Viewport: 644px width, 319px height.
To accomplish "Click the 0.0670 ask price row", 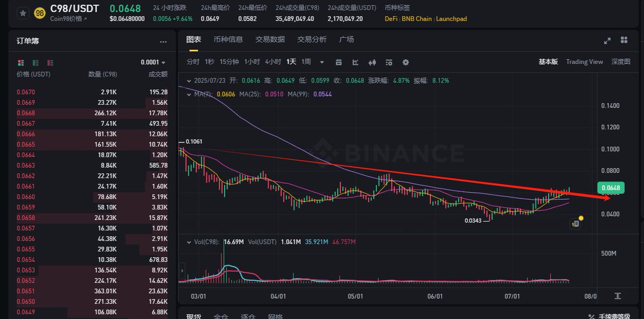I will [x=92, y=92].
